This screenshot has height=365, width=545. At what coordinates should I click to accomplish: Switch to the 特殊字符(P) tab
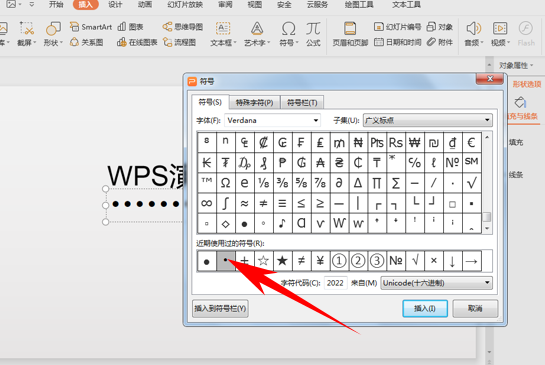[x=254, y=103]
